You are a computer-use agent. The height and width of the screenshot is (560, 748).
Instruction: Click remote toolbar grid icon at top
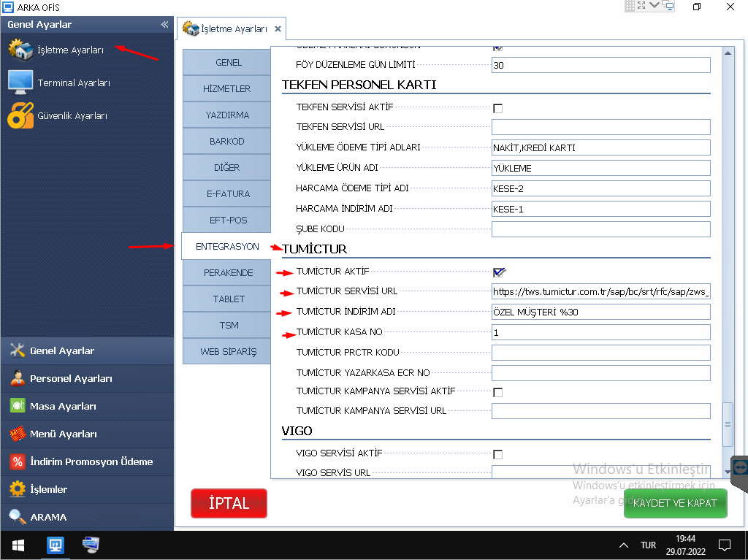[630, 5]
